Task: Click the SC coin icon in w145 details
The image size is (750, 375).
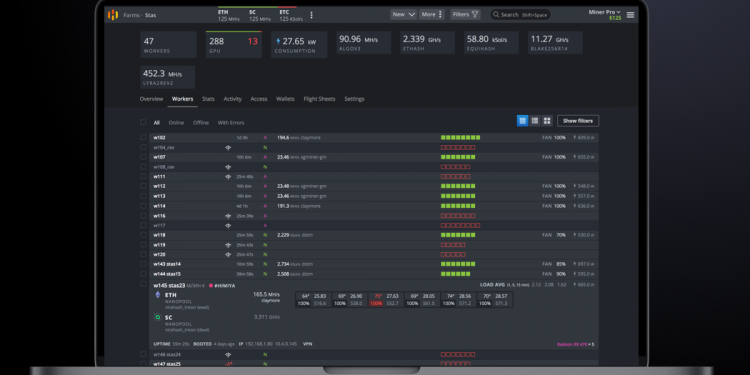Action: pos(157,317)
